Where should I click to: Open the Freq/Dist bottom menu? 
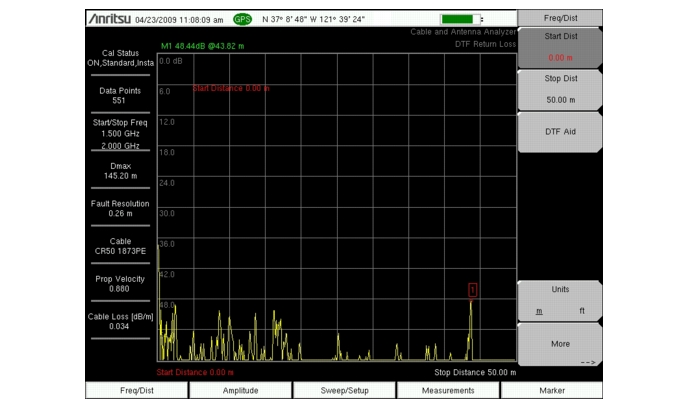[137, 390]
